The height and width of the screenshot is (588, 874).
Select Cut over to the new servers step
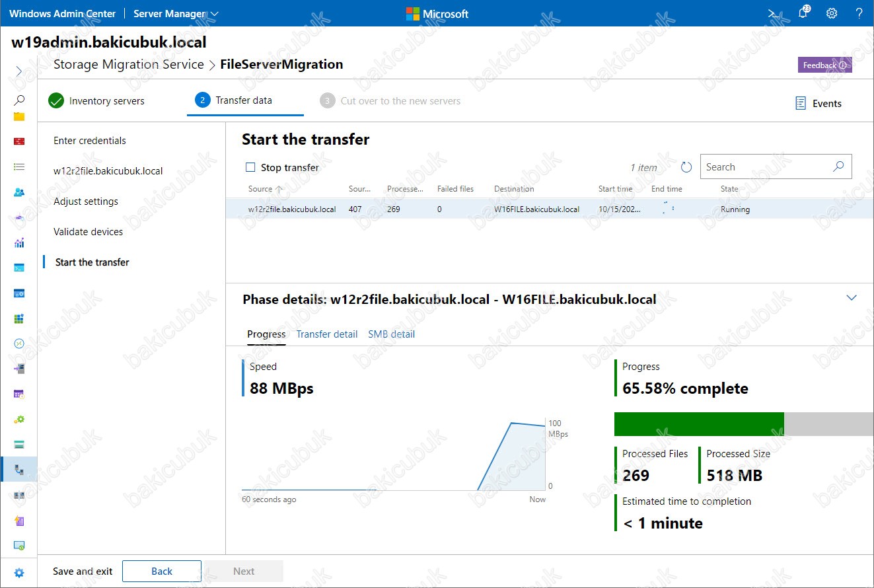390,101
